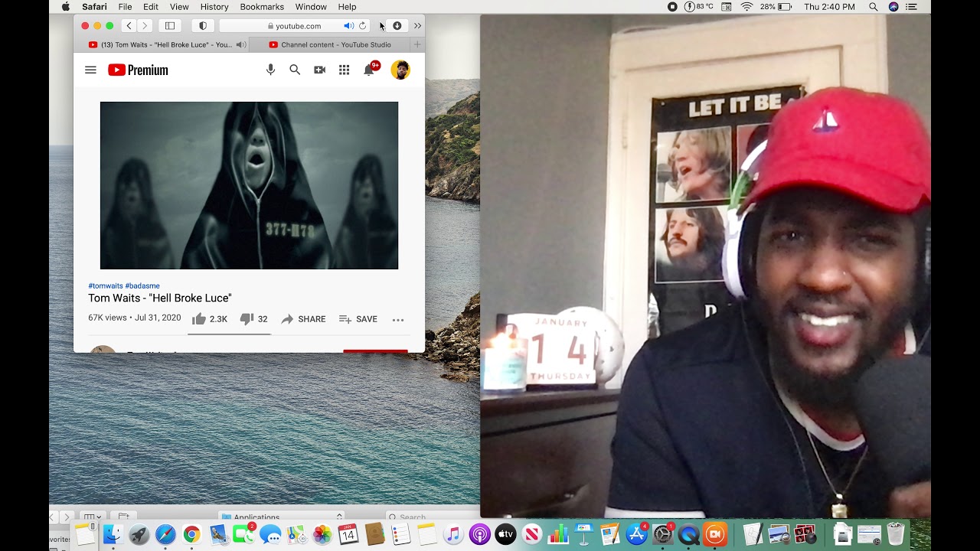Open the YouTube hamburger guide menu
The height and width of the screenshot is (551, 980).
tap(90, 70)
